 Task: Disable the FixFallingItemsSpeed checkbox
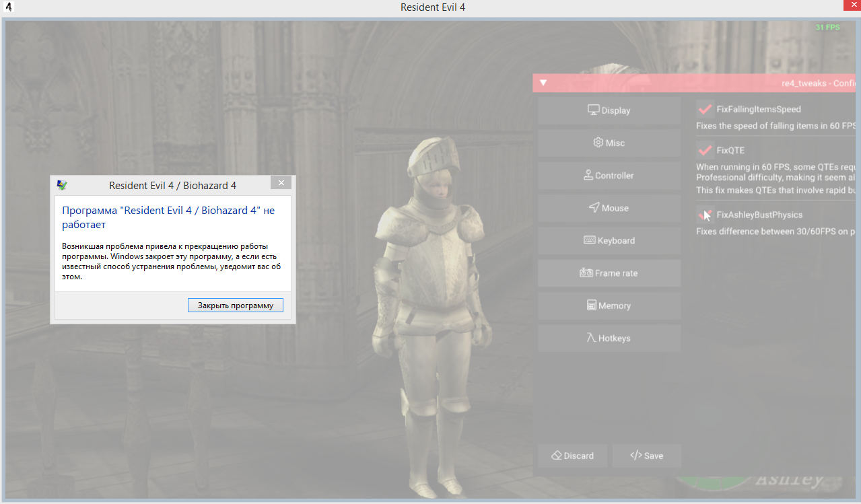(x=705, y=109)
